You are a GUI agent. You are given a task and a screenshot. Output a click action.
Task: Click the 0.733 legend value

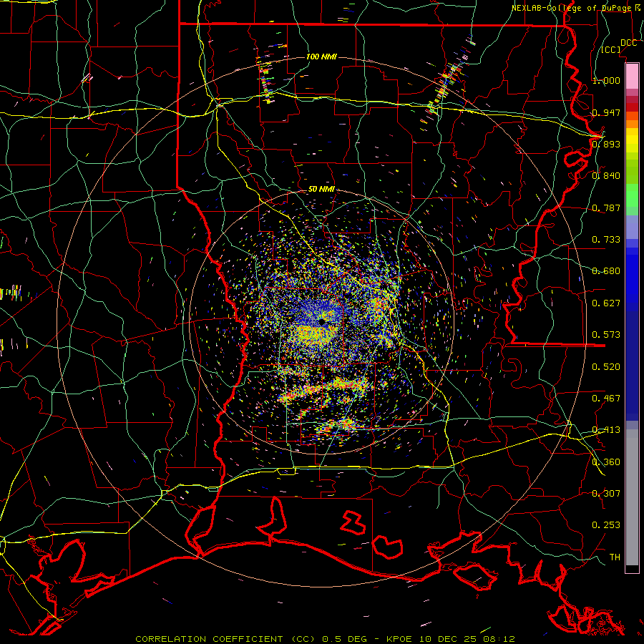click(x=606, y=240)
